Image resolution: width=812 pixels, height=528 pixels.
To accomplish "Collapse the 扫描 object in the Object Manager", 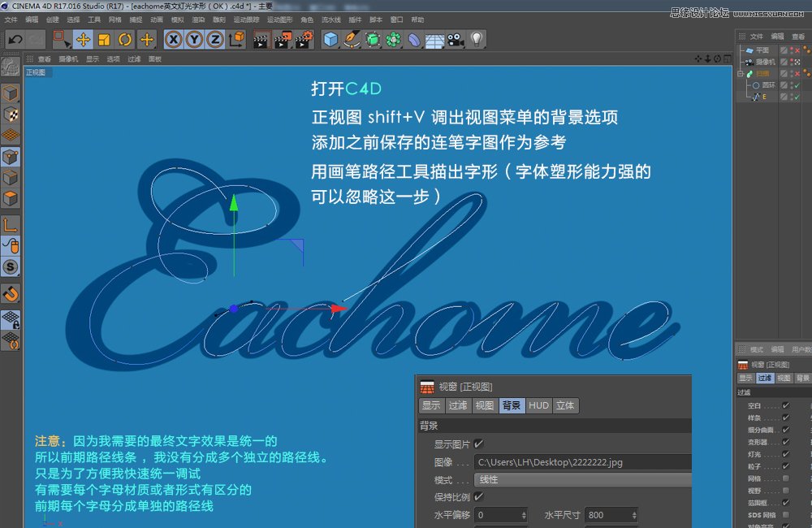I will coord(741,73).
